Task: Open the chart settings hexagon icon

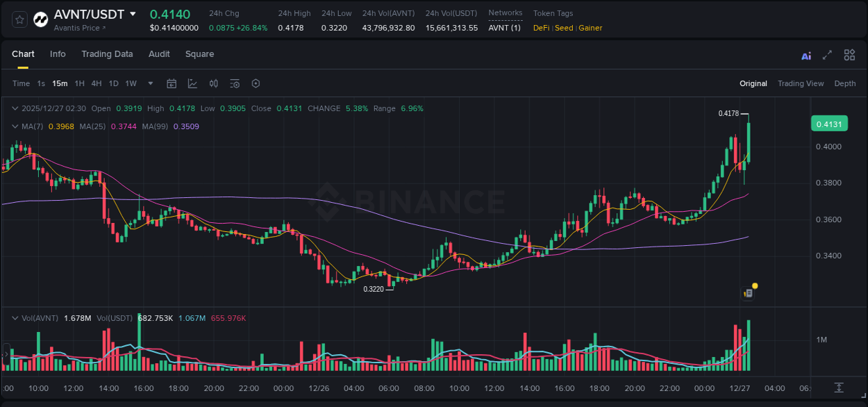Action: [x=256, y=83]
